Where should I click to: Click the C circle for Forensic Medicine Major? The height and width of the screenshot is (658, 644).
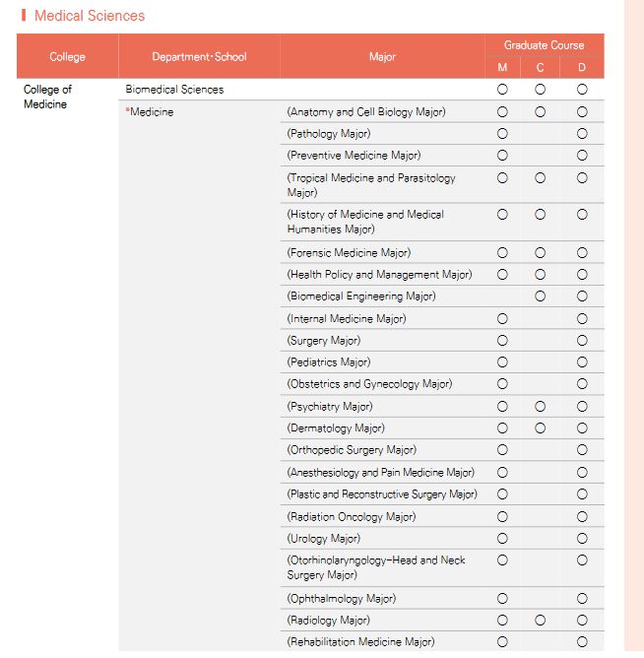click(x=540, y=252)
